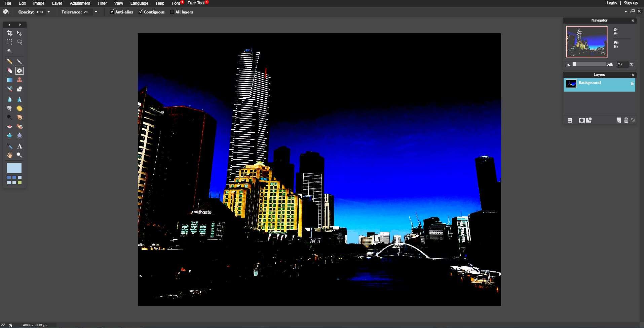The width and height of the screenshot is (644, 328).
Task: Click the foreground color swatch
Action: pos(13,168)
